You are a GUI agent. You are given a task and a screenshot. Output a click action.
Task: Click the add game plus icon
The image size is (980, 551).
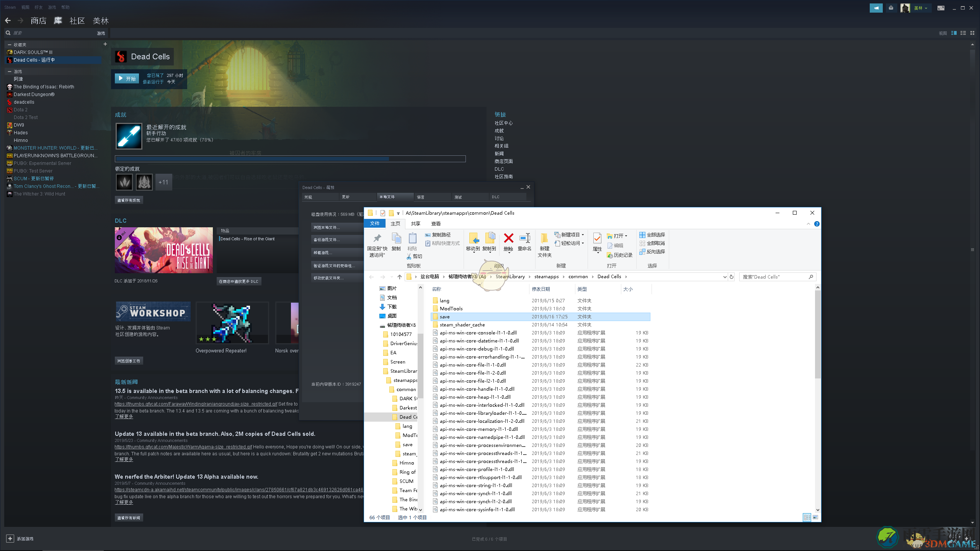(x=10, y=538)
